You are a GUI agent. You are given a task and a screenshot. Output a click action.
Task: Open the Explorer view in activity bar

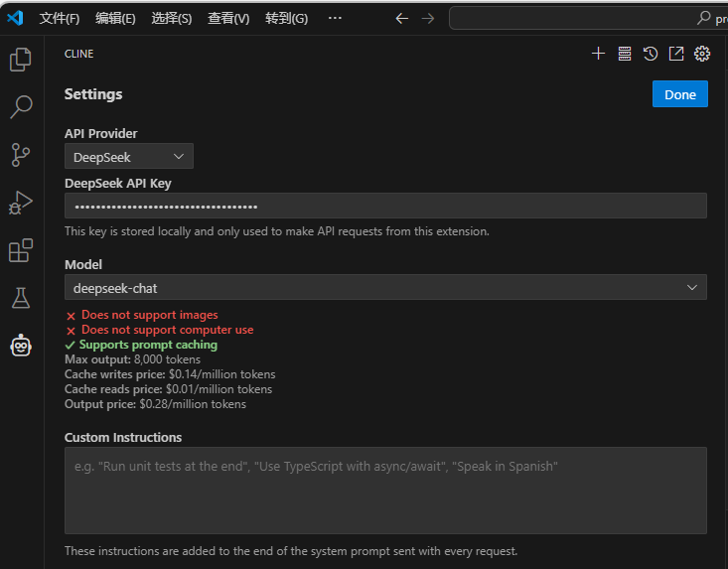tap(21, 60)
